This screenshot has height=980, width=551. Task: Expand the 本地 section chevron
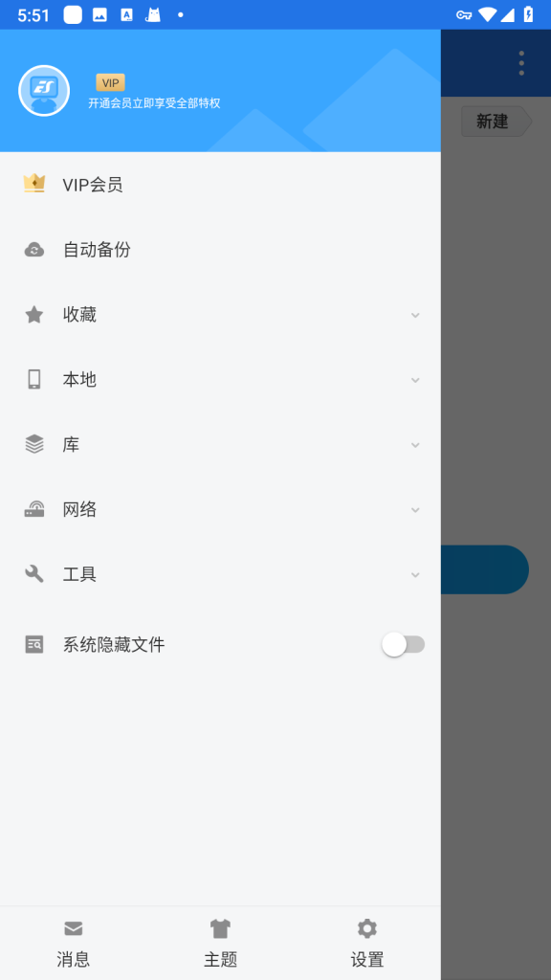click(x=415, y=380)
